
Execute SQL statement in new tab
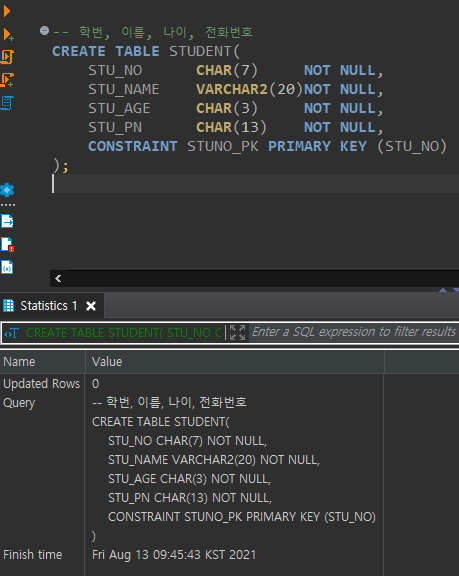8,34
